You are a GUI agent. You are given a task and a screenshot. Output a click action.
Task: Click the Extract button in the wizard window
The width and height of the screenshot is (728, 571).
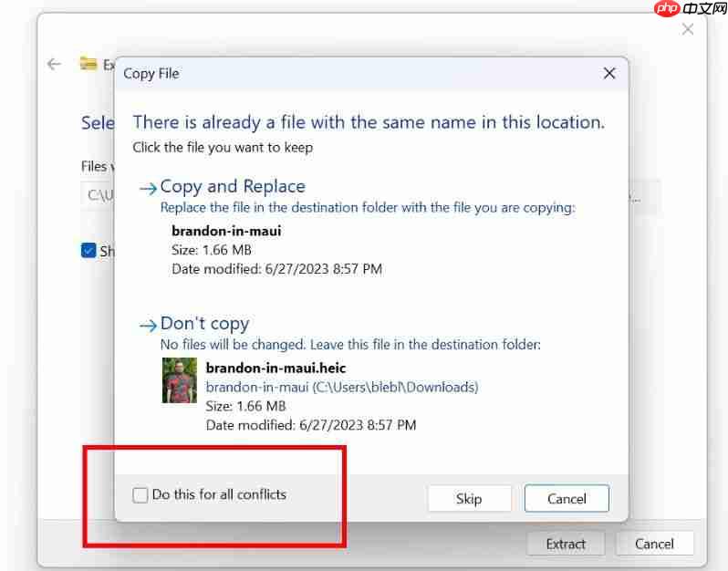[566, 544]
